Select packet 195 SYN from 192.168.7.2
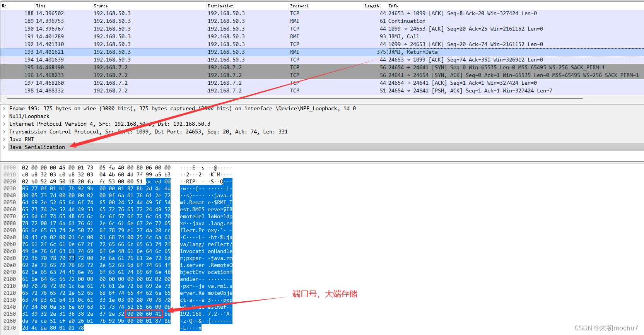Screen dimensions: 644x335 point(322,68)
